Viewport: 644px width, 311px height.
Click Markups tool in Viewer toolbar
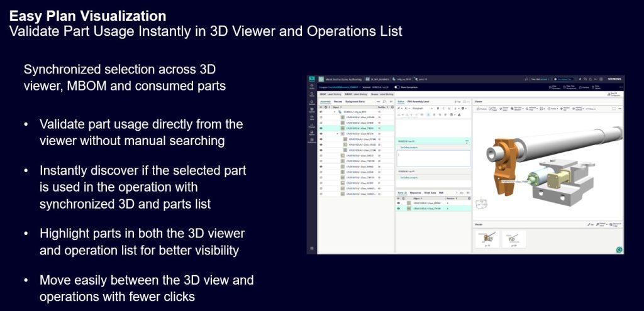482,109
